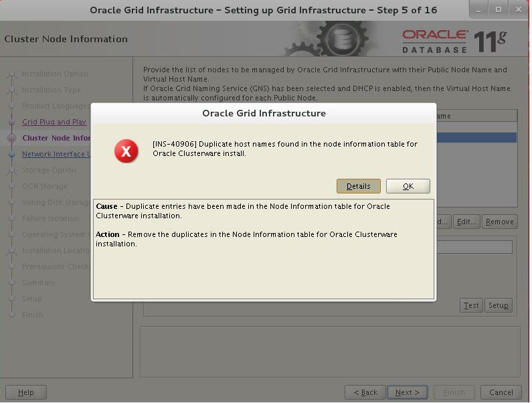The image size is (532, 403).
Task: Click the Action text in details pane
Action: tap(248, 240)
